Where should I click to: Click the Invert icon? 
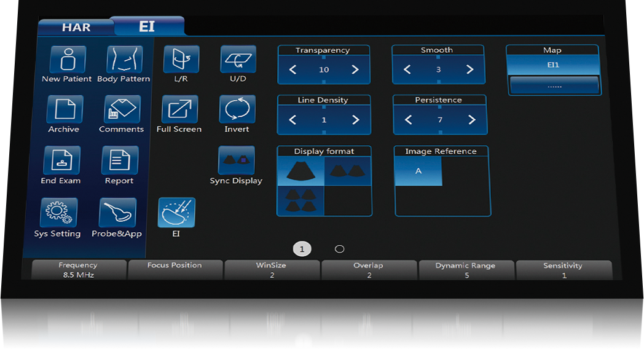pos(237,111)
